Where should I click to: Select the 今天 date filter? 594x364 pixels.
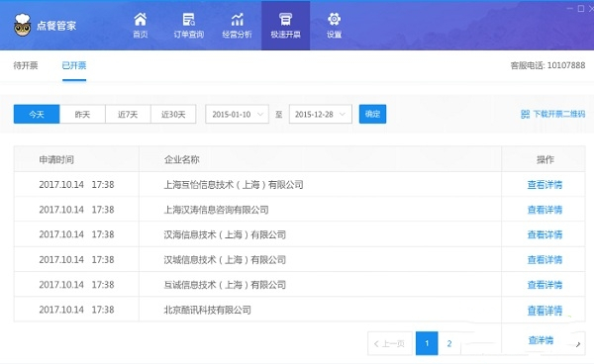click(x=37, y=114)
